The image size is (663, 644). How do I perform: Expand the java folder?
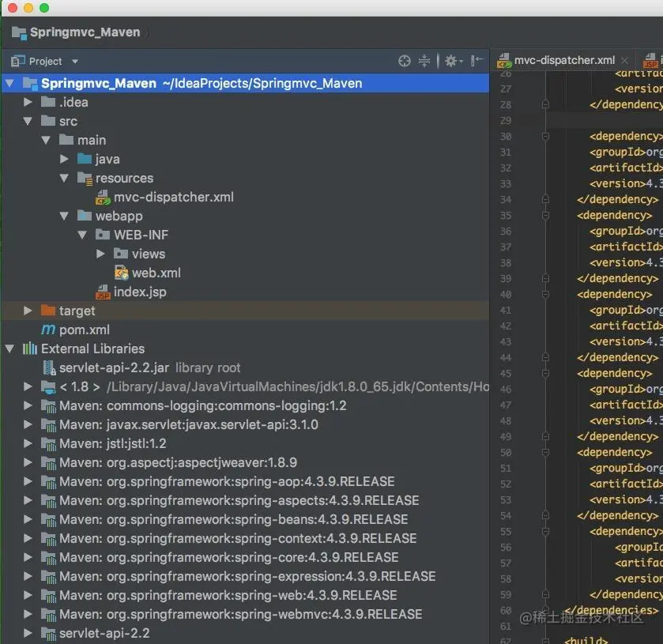coord(64,159)
